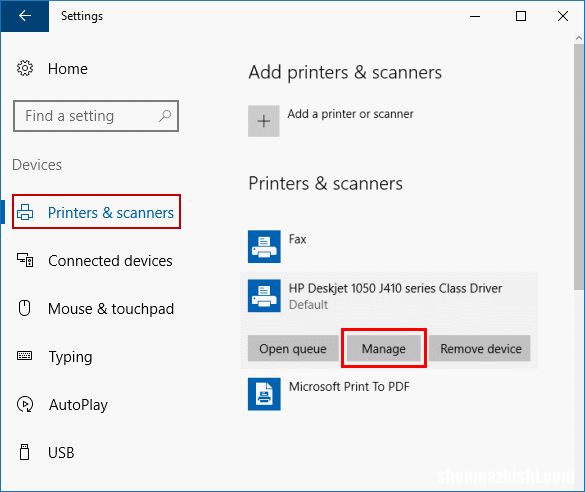
Task: Click the Open queue button
Action: [293, 348]
